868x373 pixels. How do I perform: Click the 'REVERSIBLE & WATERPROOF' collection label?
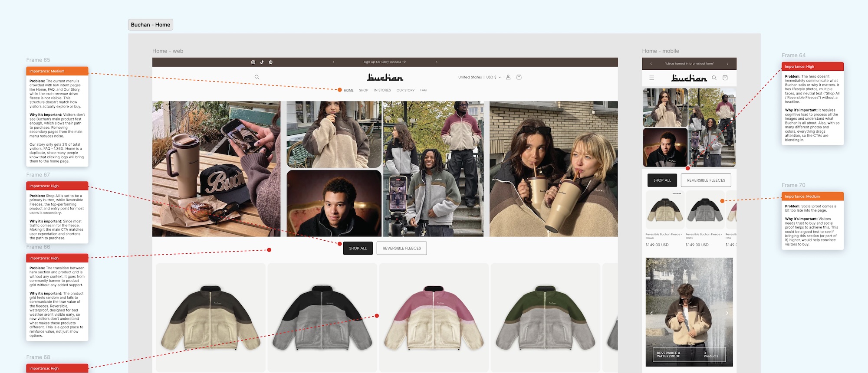(x=669, y=354)
